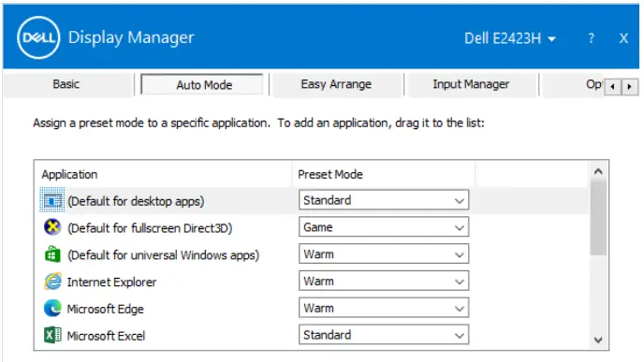644x362 pixels.
Task: Select the Default for desktop apps icon
Action: 52,200
